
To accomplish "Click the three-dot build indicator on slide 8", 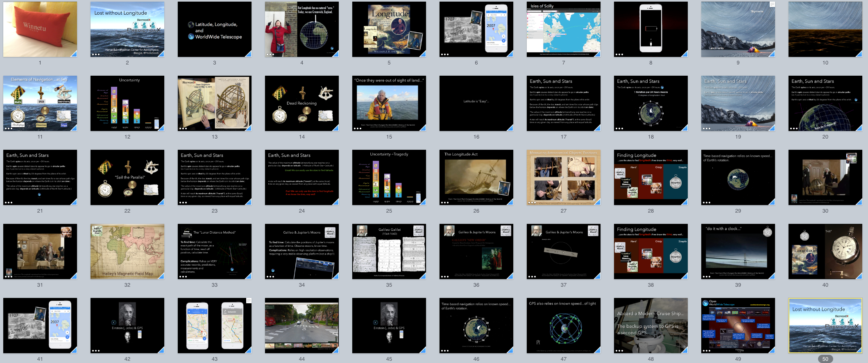I will (619, 54).
